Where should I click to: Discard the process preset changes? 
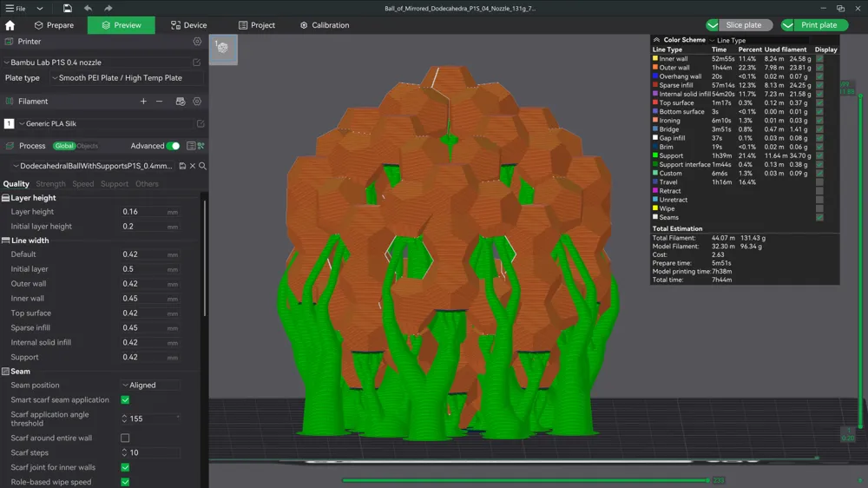(193, 166)
